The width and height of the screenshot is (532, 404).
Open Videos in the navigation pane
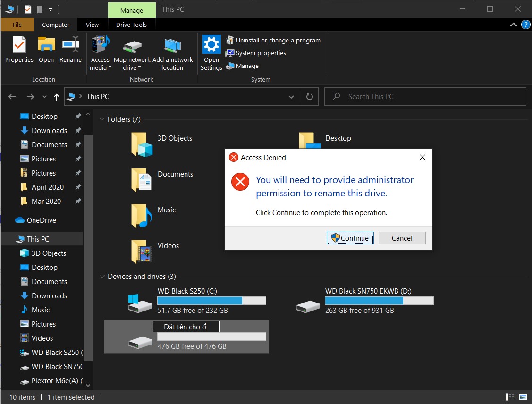pyautogui.click(x=42, y=338)
